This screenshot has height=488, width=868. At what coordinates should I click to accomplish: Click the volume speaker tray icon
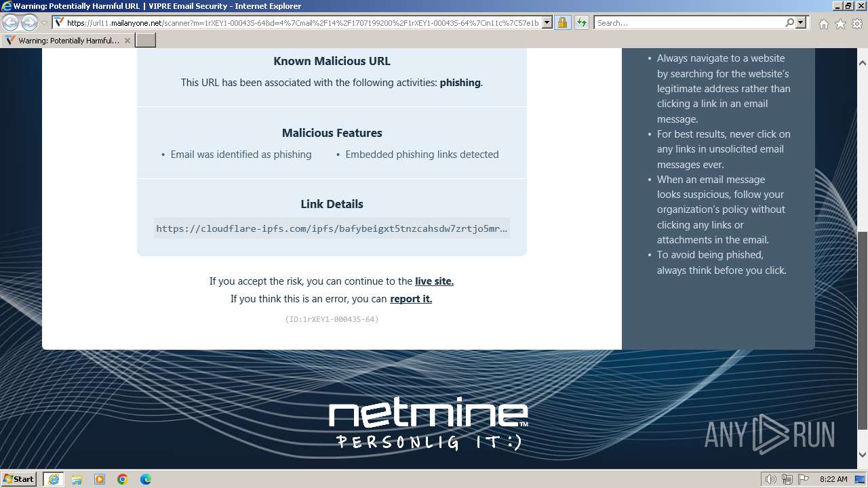(x=770, y=479)
